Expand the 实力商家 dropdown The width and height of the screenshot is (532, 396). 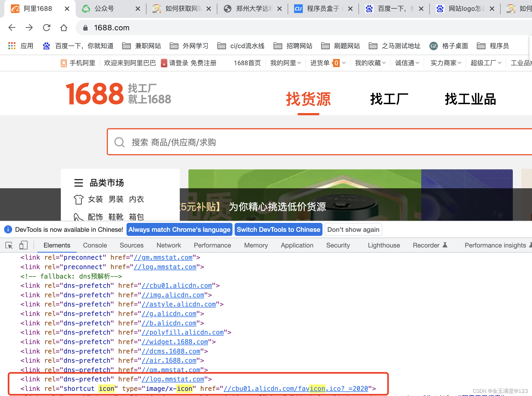coord(446,63)
